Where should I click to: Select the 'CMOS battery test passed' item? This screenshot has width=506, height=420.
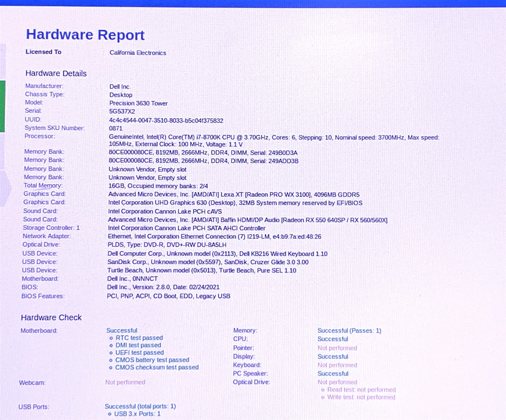(152, 360)
